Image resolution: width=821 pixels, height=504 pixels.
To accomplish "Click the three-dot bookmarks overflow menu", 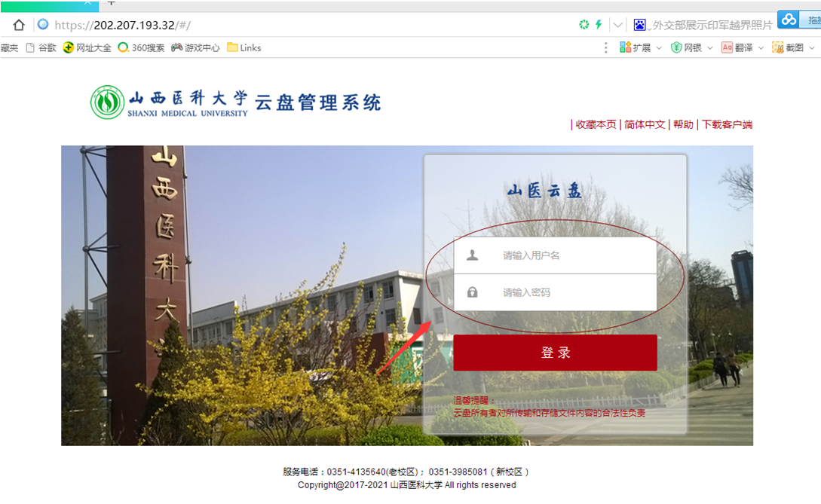I will (606, 47).
